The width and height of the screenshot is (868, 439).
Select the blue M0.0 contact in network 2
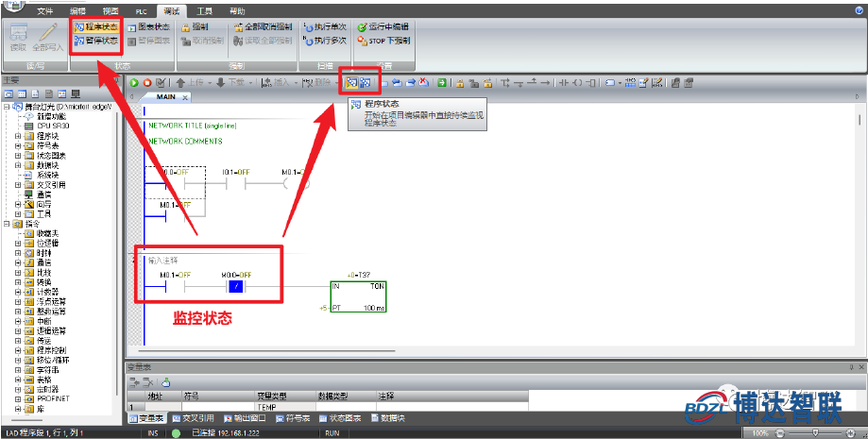[236, 287]
